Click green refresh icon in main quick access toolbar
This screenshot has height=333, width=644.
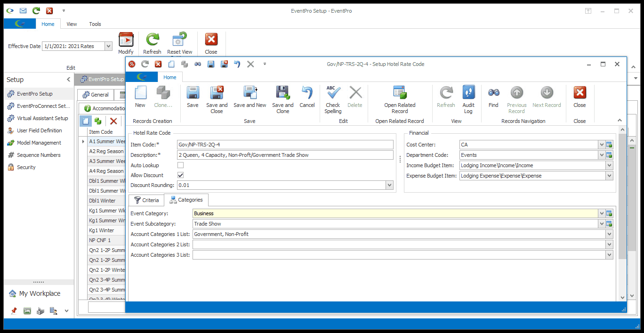pyautogui.click(x=36, y=11)
